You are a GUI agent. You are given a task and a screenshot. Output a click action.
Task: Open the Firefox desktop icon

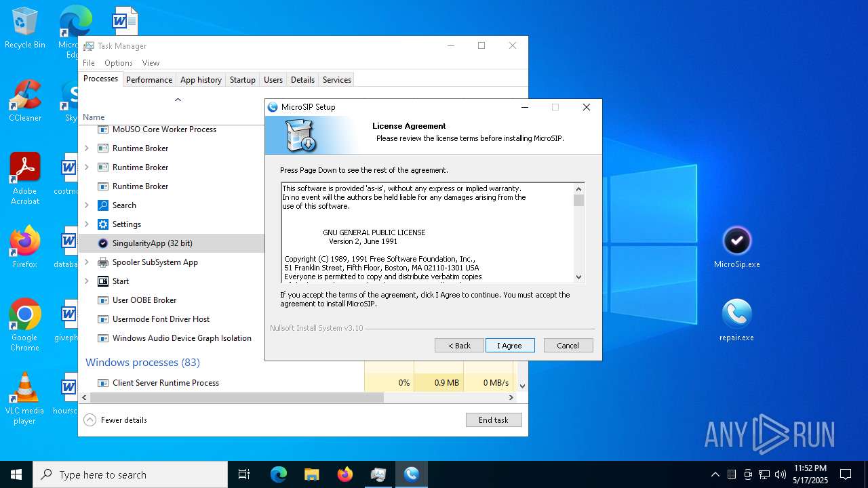[x=25, y=247]
